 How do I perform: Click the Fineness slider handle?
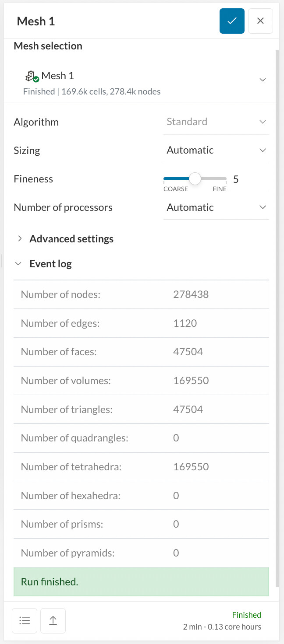(195, 178)
